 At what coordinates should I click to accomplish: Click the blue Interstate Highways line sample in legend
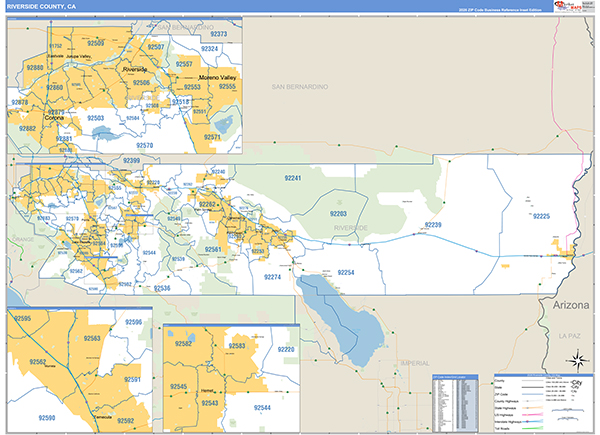[533, 422]
